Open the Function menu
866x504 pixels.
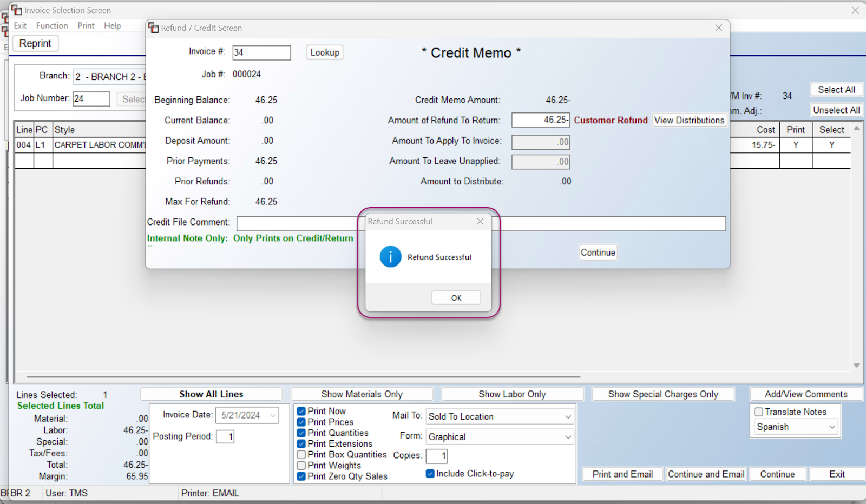pos(52,25)
